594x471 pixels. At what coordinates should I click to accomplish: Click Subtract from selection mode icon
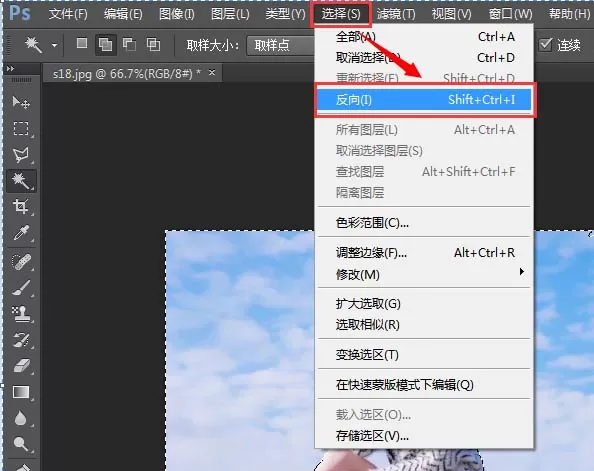click(x=129, y=44)
